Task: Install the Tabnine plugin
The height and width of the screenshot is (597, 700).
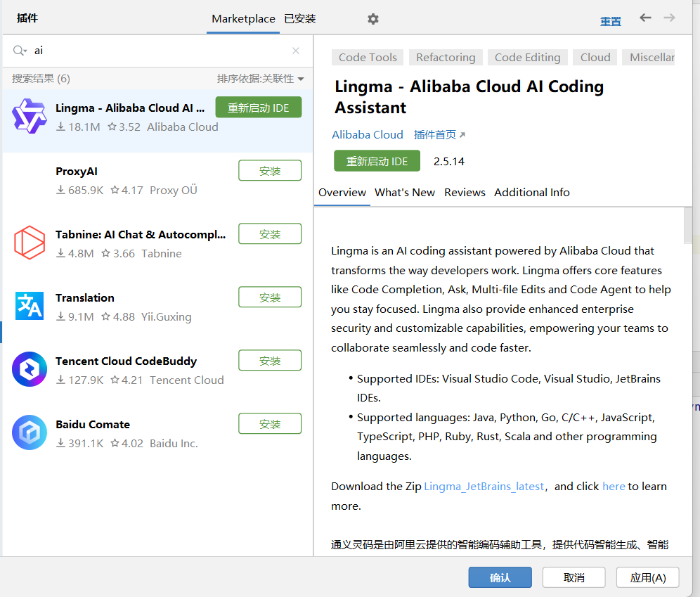Action: click(270, 234)
